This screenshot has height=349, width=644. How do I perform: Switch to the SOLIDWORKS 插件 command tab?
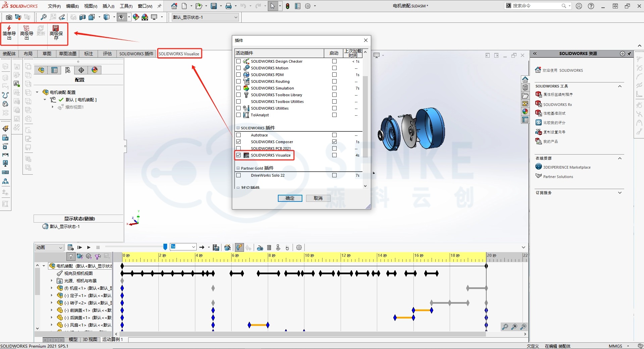(x=136, y=54)
